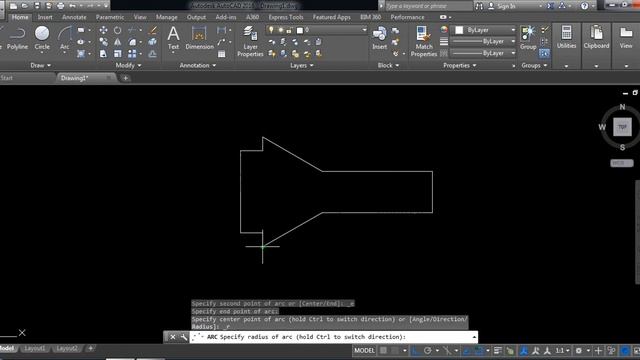Select the Polyline drawing tool
Screen dimensions: 640x360
[17, 38]
